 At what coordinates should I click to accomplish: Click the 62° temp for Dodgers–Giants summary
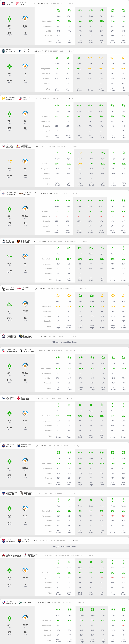click(10, 216)
